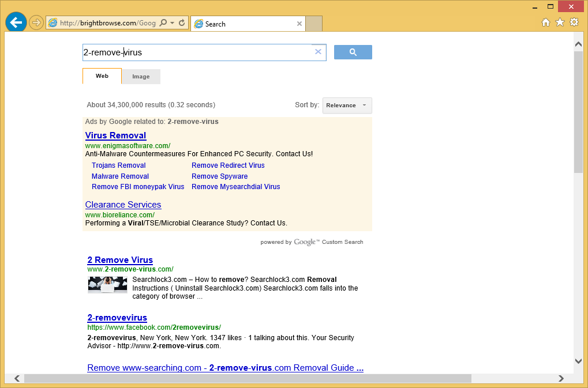Click the vertical scrollbar down arrow
Image resolution: width=588 pixels, height=388 pixels.
(578, 361)
